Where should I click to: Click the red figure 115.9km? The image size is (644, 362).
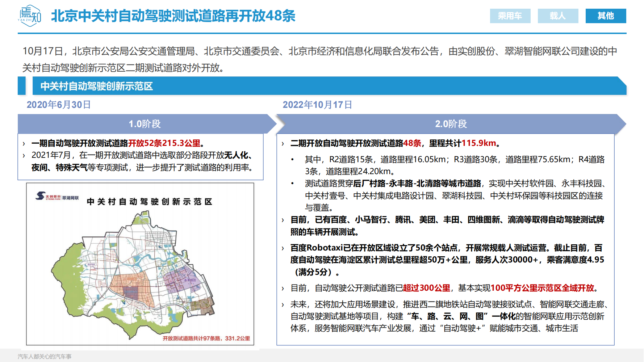(479, 143)
